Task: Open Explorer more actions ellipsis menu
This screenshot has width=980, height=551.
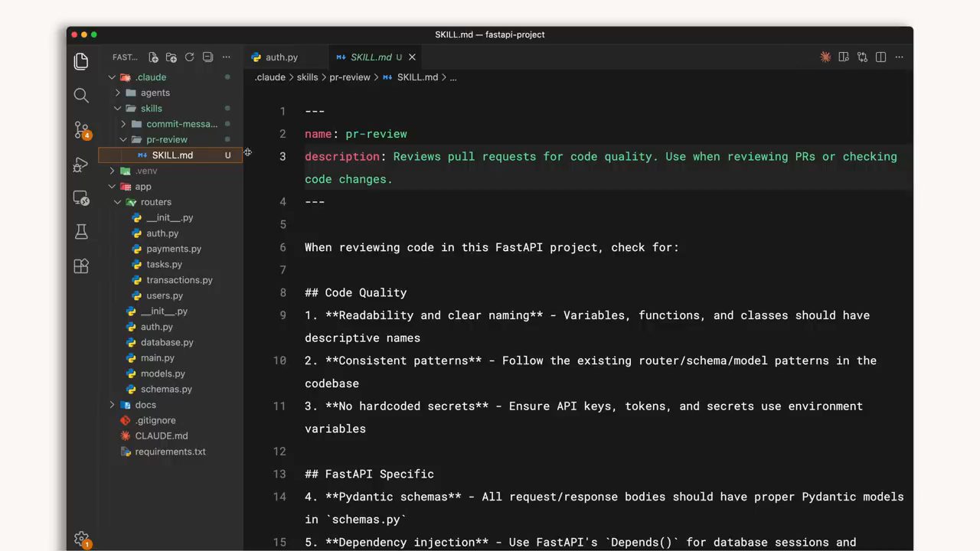Action: pyautogui.click(x=226, y=57)
